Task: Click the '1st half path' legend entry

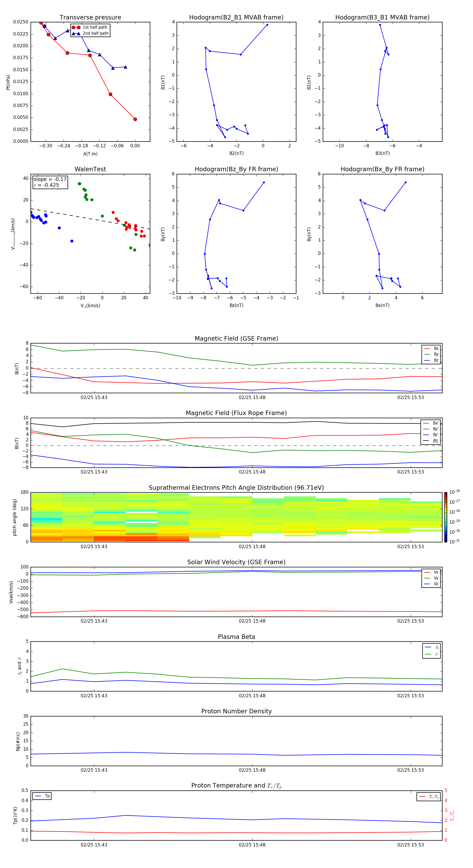Action: pos(90,27)
